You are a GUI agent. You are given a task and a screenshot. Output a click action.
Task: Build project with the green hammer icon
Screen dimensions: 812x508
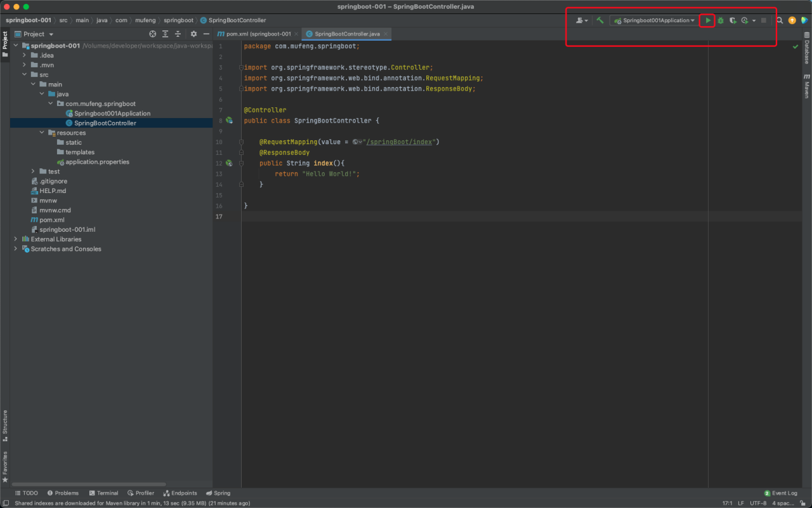point(599,20)
